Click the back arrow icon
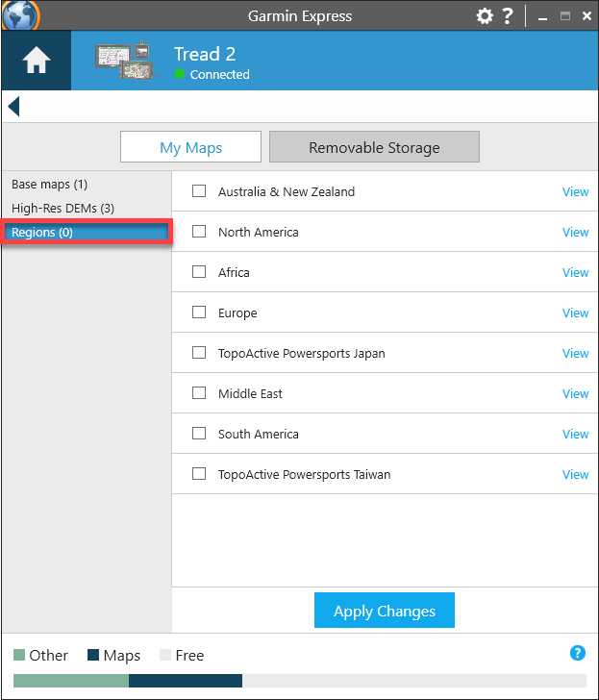The height and width of the screenshot is (700, 599). (13, 106)
